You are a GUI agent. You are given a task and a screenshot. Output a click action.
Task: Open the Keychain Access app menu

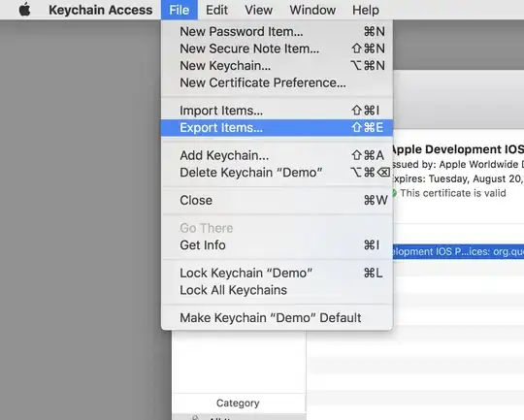pos(101,10)
